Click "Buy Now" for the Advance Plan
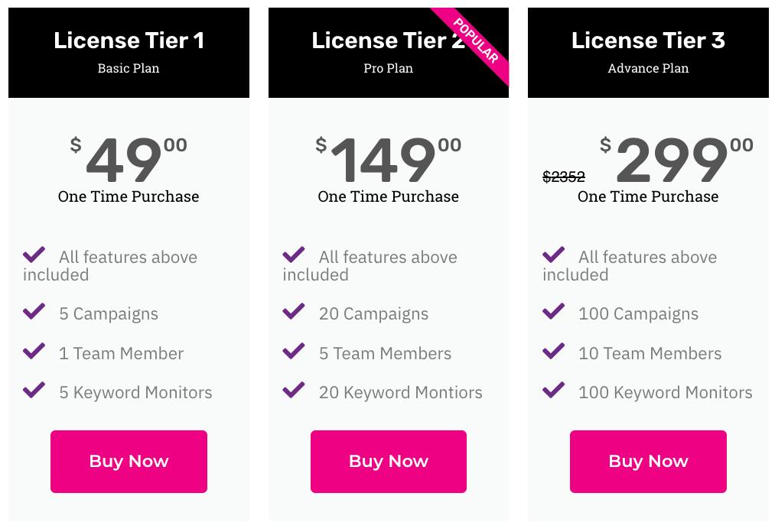Screen dimensions: 775x532 pyautogui.click(x=648, y=461)
